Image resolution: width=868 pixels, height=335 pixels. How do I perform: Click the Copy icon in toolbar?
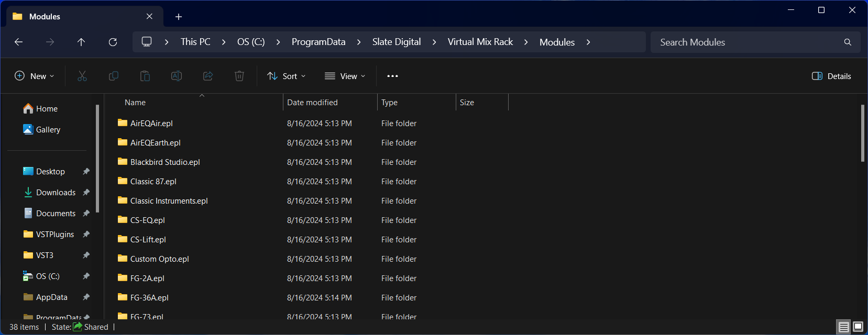click(x=114, y=76)
